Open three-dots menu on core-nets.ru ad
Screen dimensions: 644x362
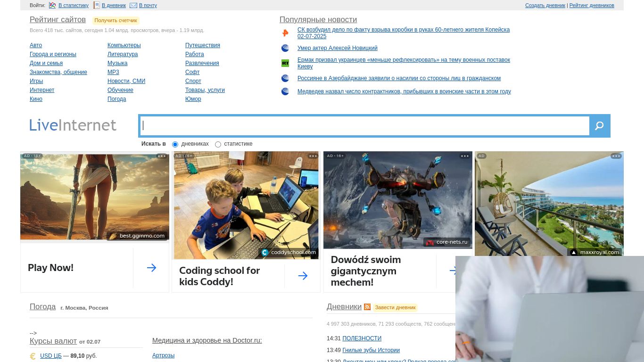click(465, 156)
